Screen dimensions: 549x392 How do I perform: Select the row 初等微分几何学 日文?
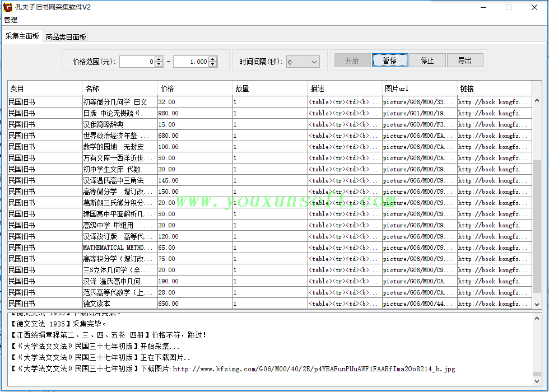(269, 102)
